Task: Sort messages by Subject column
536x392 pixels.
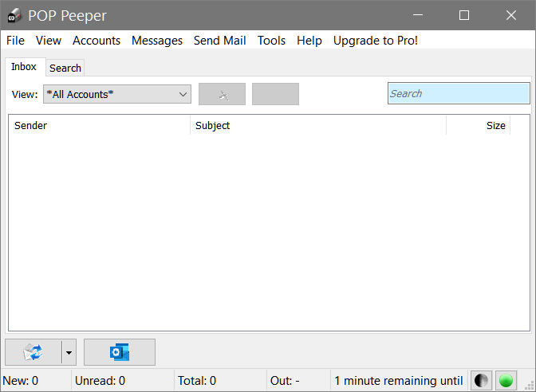Action: tap(318, 125)
